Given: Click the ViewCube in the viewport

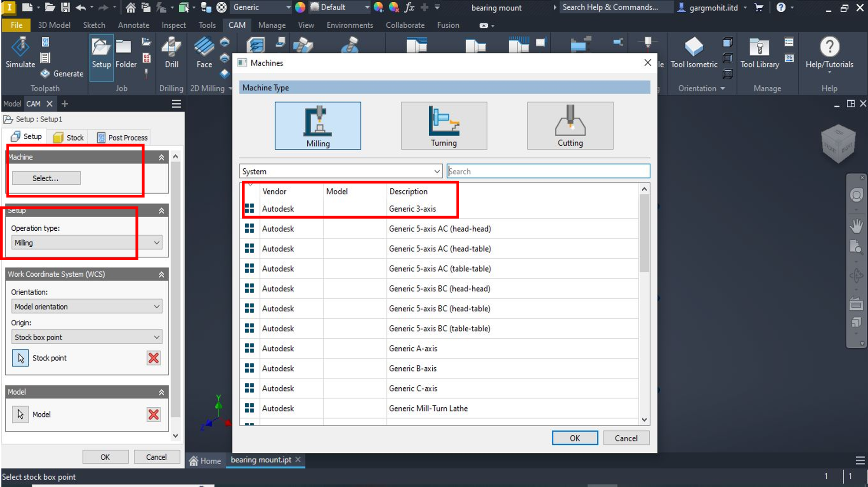Looking at the screenshot, I should (838, 144).
